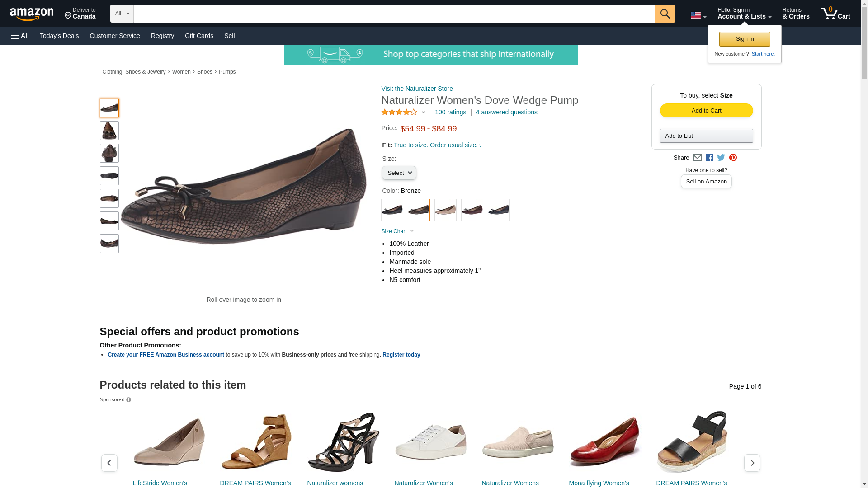The width and height of the screenshot is (868, 488).
Task: Go to Amazon home logo
Action: [x=32, y=14]
